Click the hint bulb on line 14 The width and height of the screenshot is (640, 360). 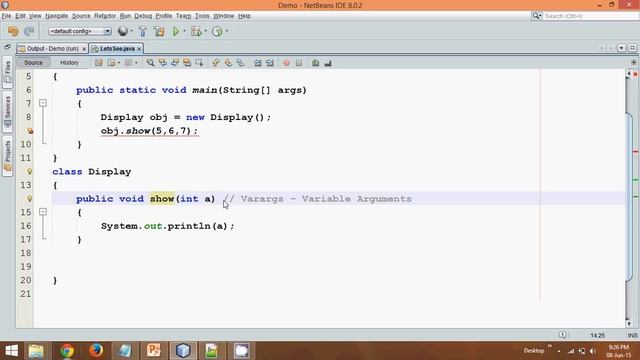pos(29,199)
